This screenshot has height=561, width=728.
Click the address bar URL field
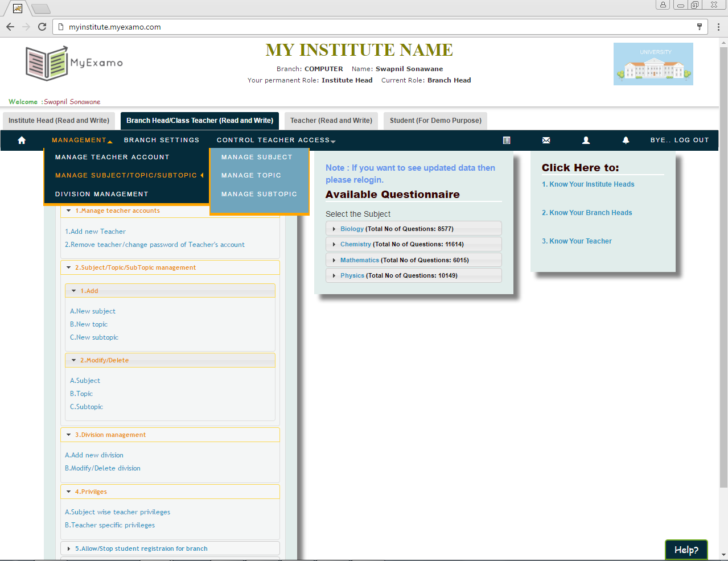380,27
